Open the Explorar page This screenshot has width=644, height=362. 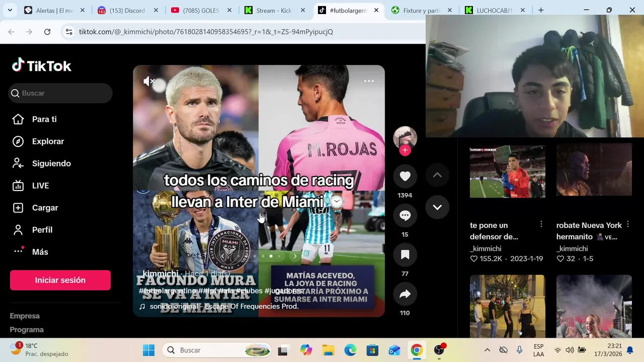click(48, 141)
